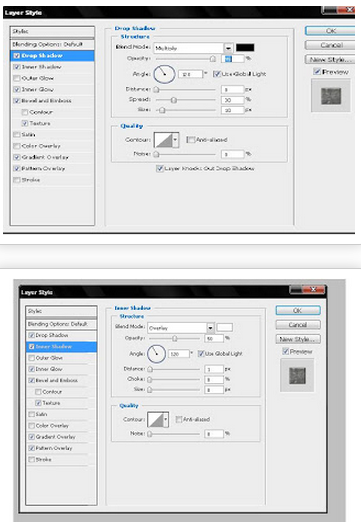This screenshot has width=361, height=522.
Task: Check Contour sub-option box in top dialog
Action: pos(25,112)
